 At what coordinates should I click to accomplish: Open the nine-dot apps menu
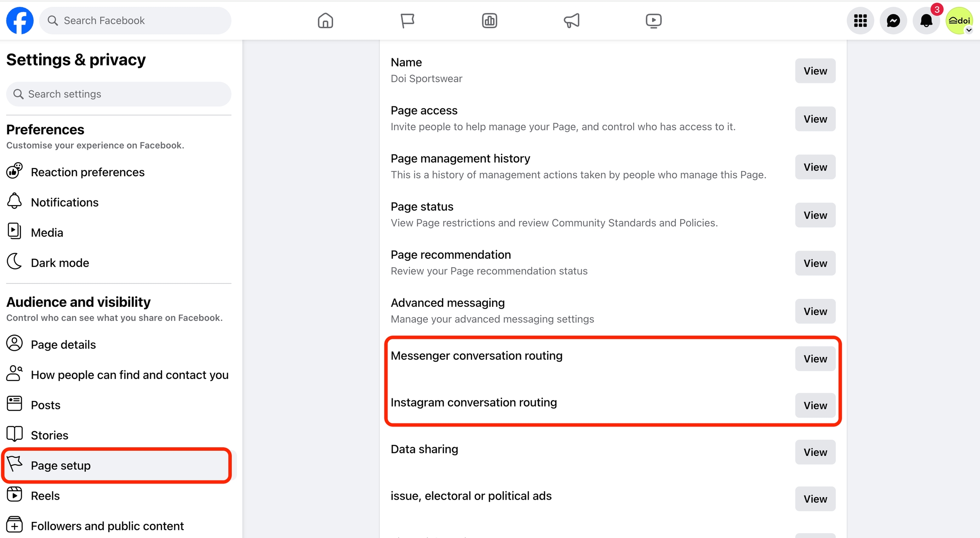(x=860, y=20)
